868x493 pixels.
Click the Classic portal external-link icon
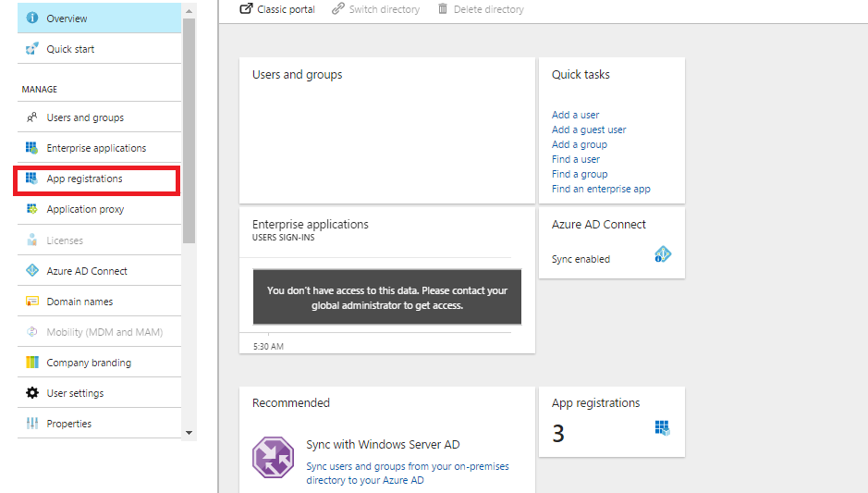(x=246, y=9)
